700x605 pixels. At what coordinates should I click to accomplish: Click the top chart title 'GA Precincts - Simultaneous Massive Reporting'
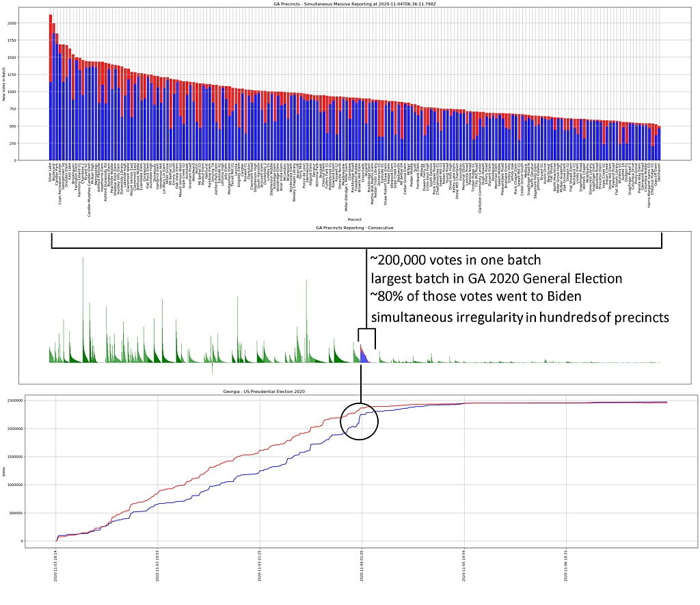[354, 3]
